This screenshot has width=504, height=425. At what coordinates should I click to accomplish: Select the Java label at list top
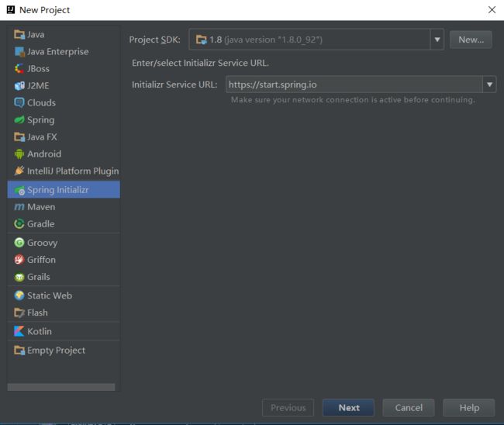point(36,34)
